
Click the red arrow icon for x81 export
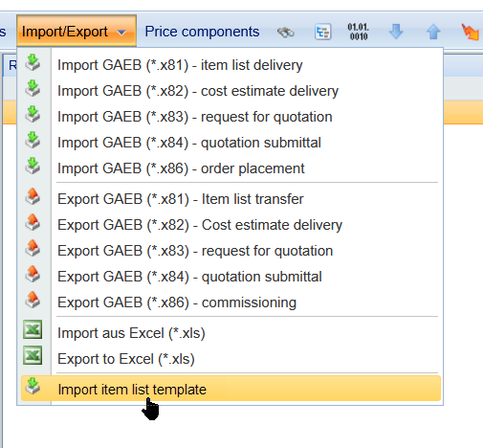[x=33, y=196]
